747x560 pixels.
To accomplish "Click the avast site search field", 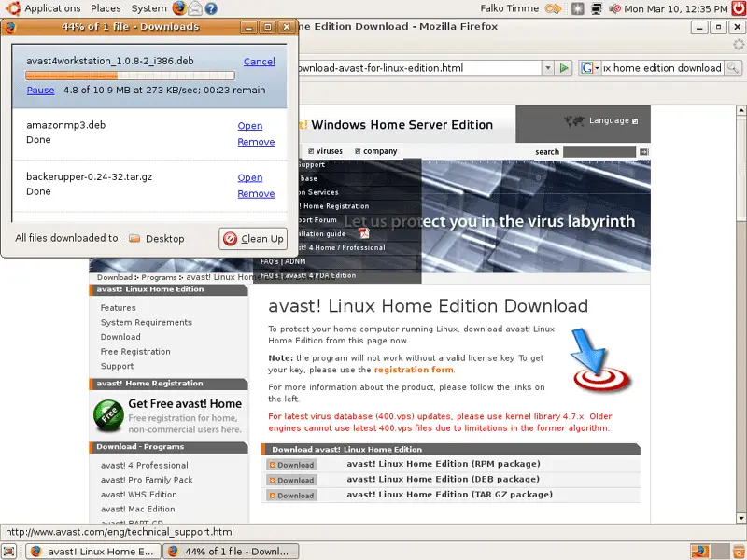I will coord(599,152).
